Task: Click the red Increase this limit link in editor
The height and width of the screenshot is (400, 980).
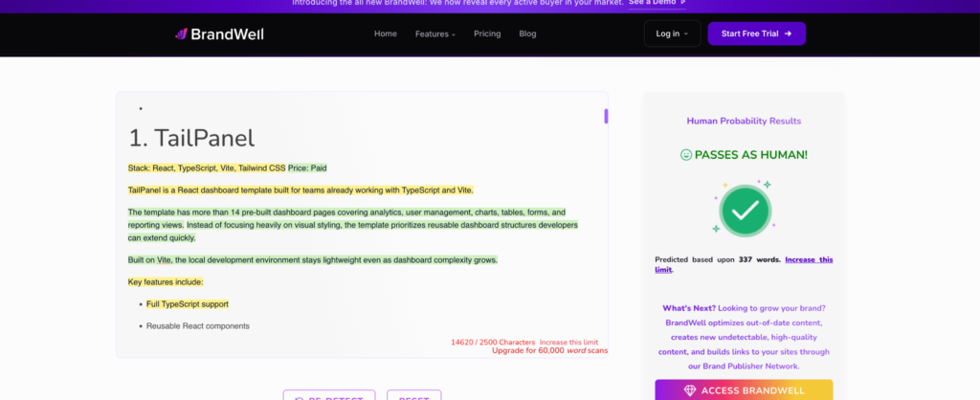Action: [x=568, y=343]
